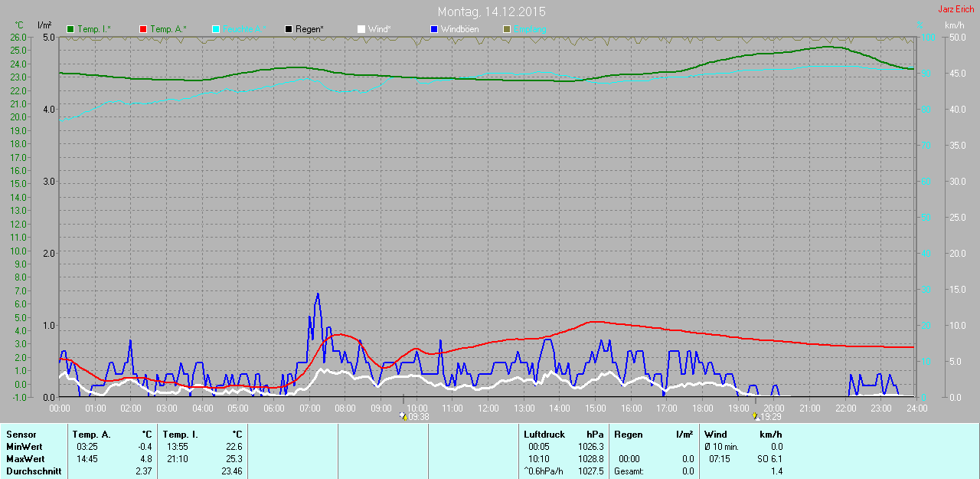Image resolution: width=980 pixels, height=479 pixels.
Task: Click the Wind column header in table
Action: click(x=715, y=435)
